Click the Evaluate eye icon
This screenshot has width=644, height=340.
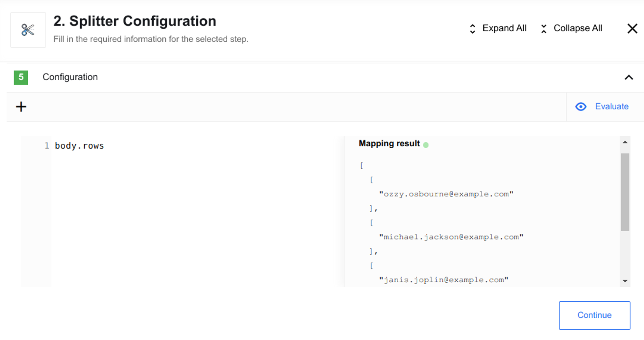point(581,107)
